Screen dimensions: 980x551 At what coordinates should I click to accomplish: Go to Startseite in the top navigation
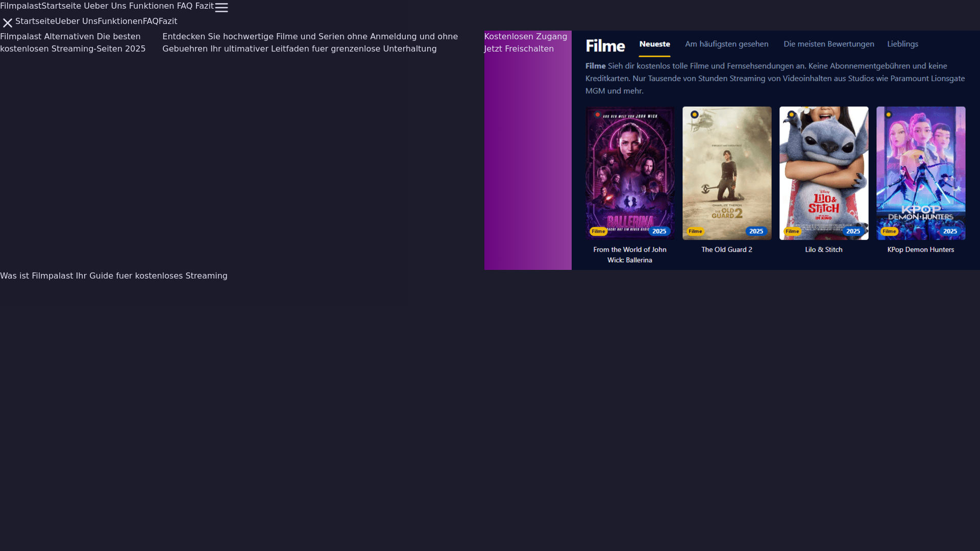61,6
